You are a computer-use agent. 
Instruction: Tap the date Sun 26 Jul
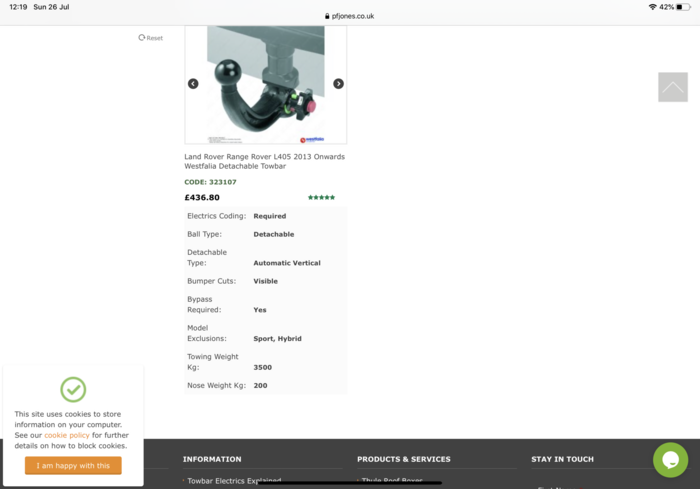pos(51,7)
